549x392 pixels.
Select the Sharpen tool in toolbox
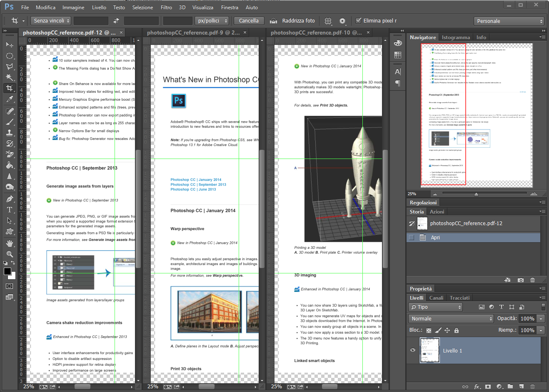pos(10,176)
